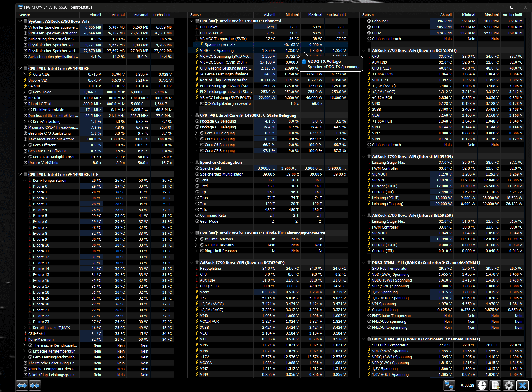Expand the Kern-Takte row

(x=25, y=92)
